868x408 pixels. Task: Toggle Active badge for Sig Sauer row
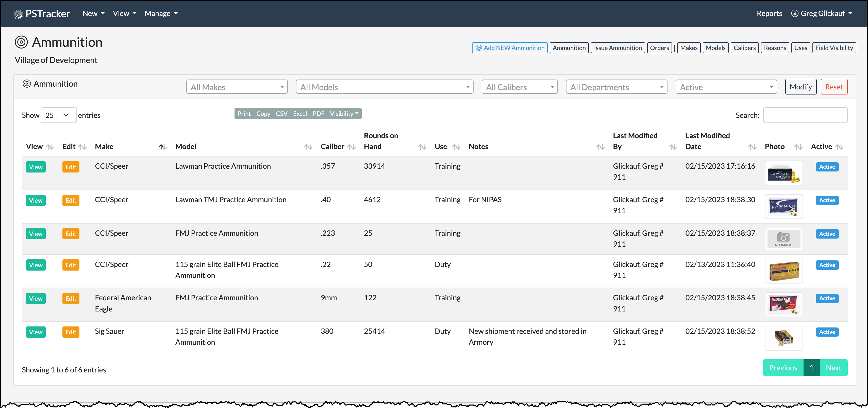pyautogui.click(x=827, y=332)
